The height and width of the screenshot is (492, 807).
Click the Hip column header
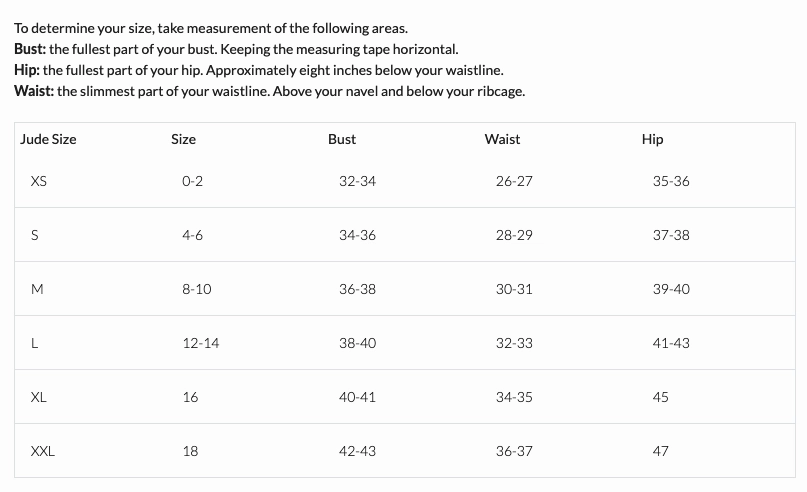coord(652,139)
